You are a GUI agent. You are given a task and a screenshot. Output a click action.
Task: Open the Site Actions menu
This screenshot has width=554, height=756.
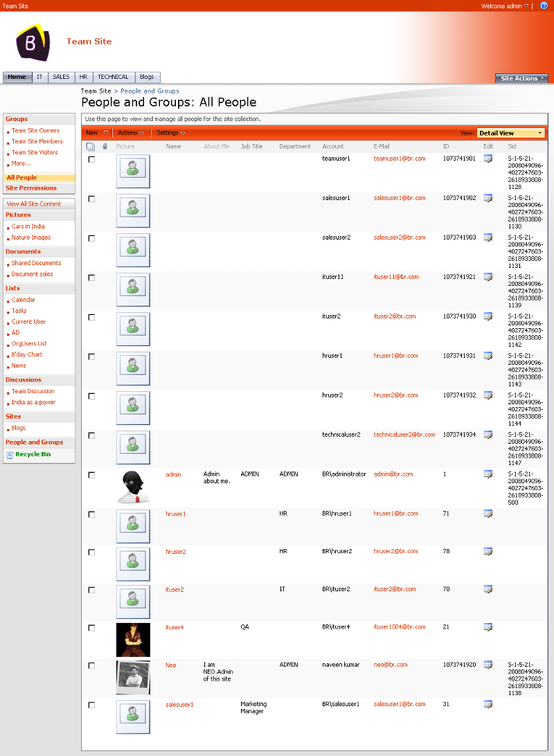521,78
